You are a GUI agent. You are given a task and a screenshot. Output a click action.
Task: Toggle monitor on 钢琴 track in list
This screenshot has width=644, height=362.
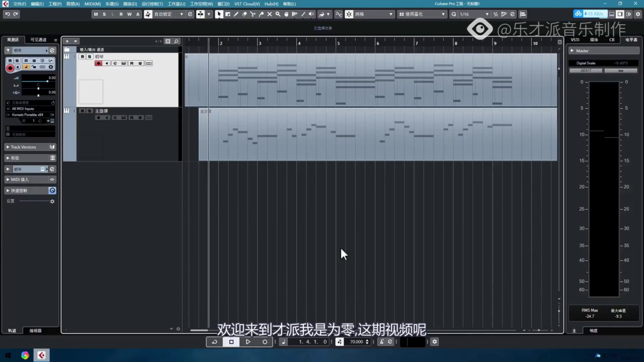click(107, 63)
